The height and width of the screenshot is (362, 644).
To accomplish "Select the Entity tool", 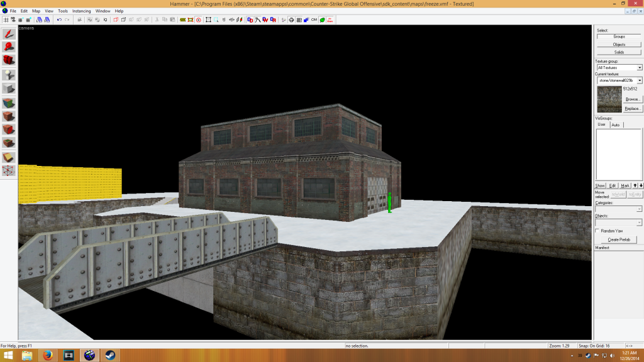I will click(9, 75).
